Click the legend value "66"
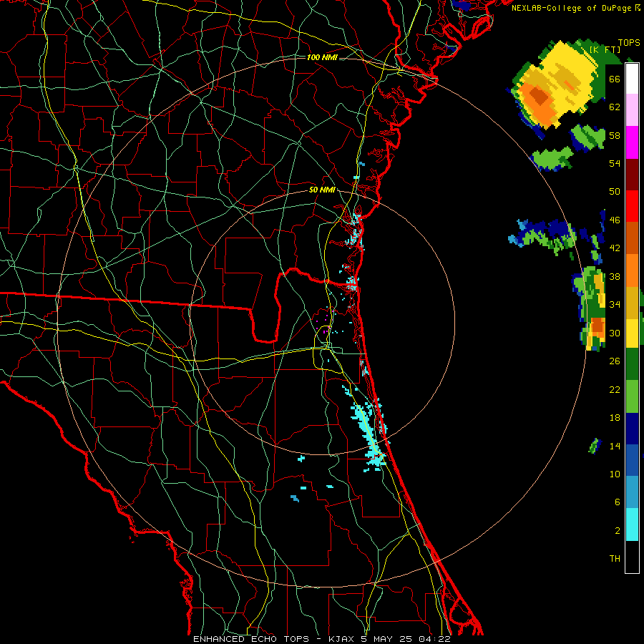The height and width of the screenshot is (644, 644). tap(615, 79)
